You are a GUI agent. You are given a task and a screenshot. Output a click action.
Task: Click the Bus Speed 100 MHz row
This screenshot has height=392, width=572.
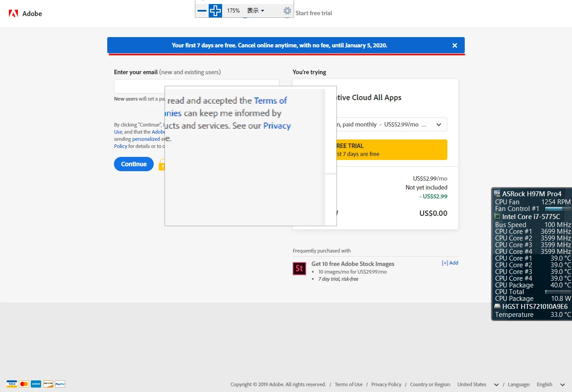(x=533, y=225)
